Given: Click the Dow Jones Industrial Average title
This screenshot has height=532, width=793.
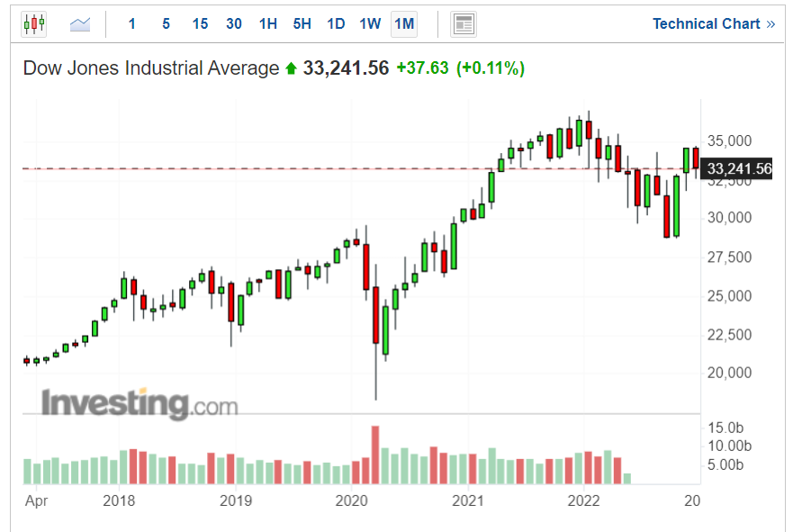Looking at the screenshot, I should pos(151,68).
